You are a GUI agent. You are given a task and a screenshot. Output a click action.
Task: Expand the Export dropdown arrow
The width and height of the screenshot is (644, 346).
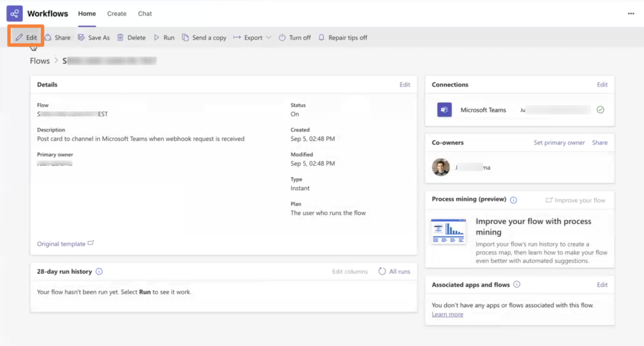click(x=269, y=38)
